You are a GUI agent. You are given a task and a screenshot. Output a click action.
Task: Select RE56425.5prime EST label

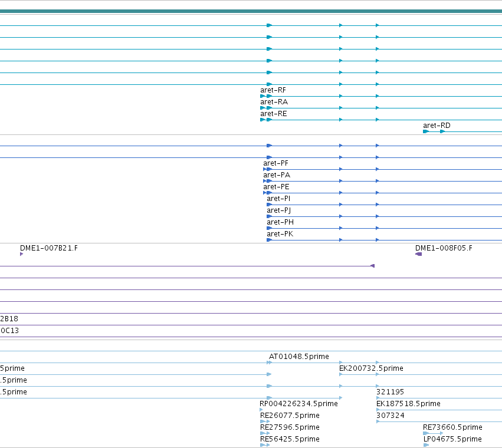click(x=290, y=439)
